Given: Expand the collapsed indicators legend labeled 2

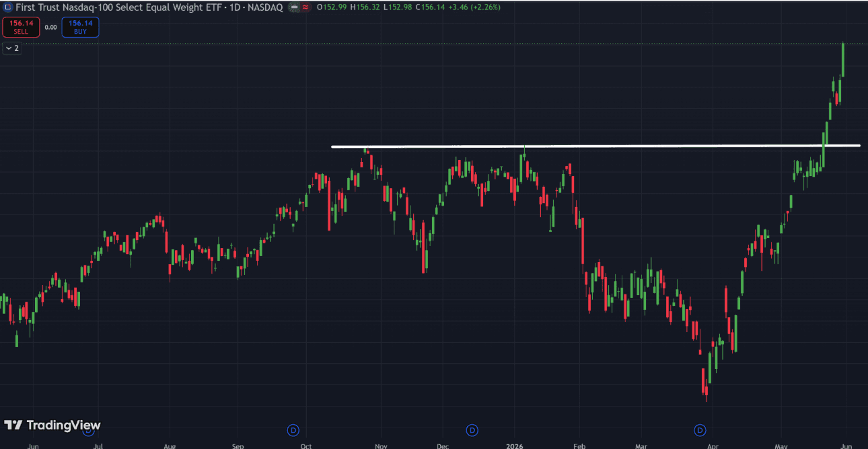Looking at the screenshot, I should [12, 48].
